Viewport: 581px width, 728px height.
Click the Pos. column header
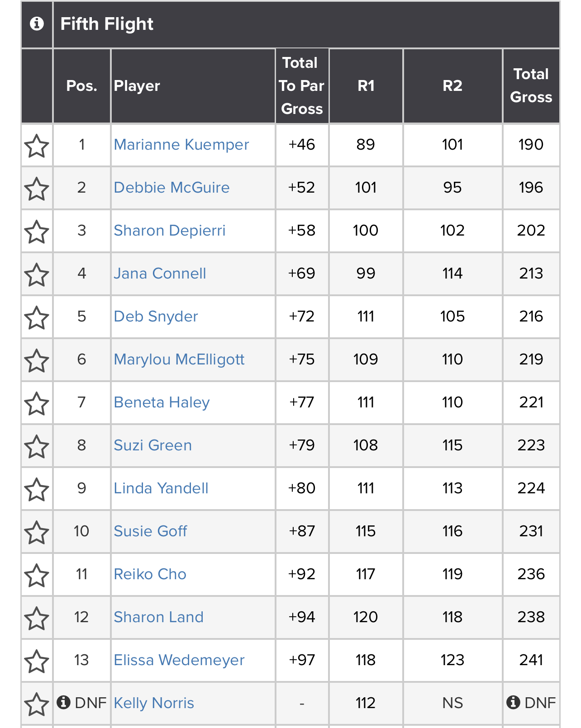[x=81, y=86]
